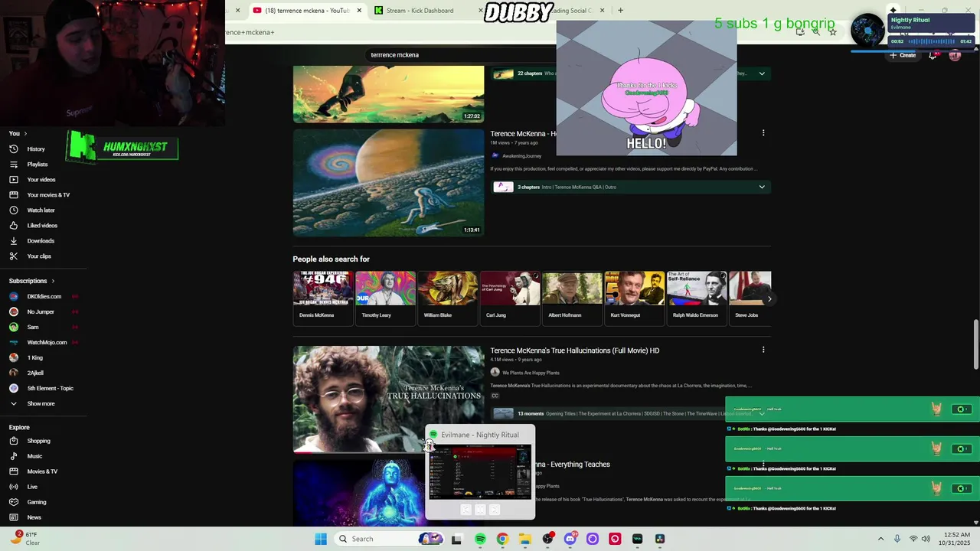
Task: Open Movies & TV under Explore
Action: coord(42,471)
